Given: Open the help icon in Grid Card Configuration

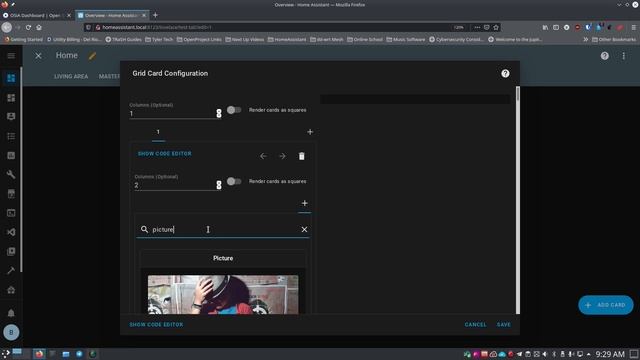Looking at the screenshot, I should pyautogui.click(x=505, y=73).
